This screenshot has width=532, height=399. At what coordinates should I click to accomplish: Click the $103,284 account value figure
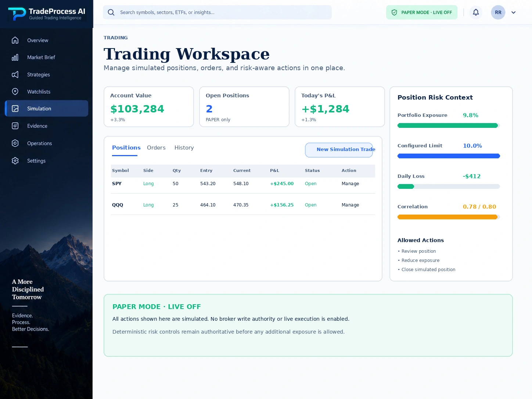click(x=137, y=109)
